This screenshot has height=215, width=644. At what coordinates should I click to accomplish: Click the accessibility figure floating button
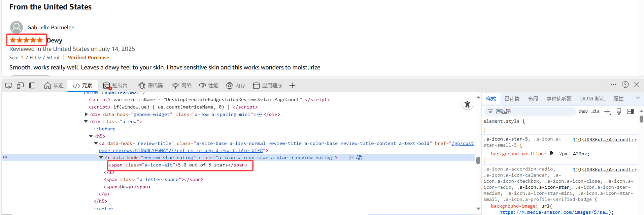point(467,104)
